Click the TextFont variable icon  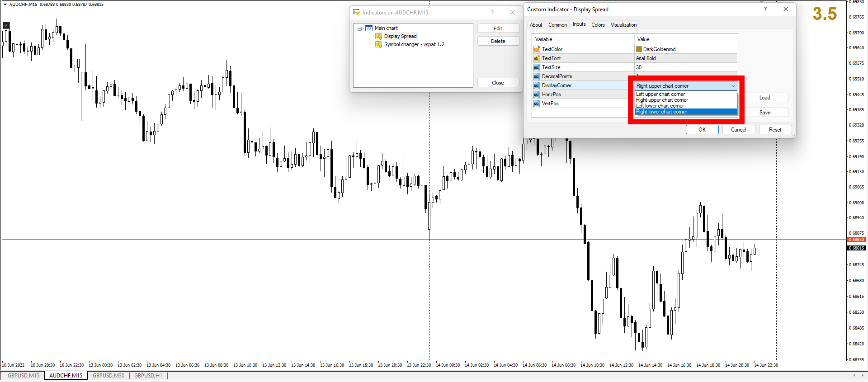coord(537,58)
